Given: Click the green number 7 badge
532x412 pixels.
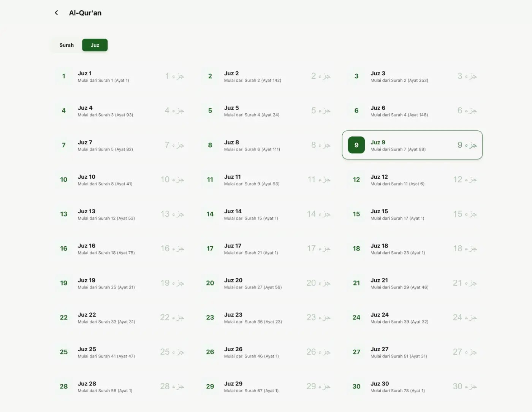Looking at the screenshot, I should [x=64, y=145].
